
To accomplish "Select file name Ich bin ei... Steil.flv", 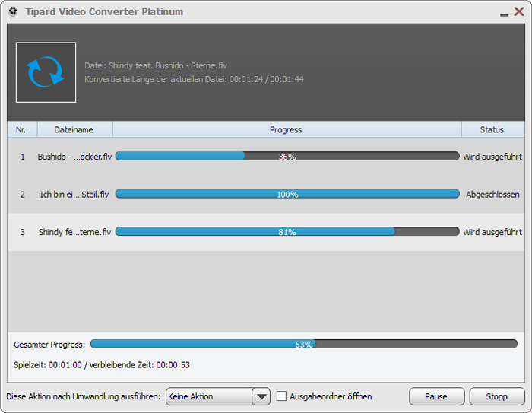I will coord(74,194).
